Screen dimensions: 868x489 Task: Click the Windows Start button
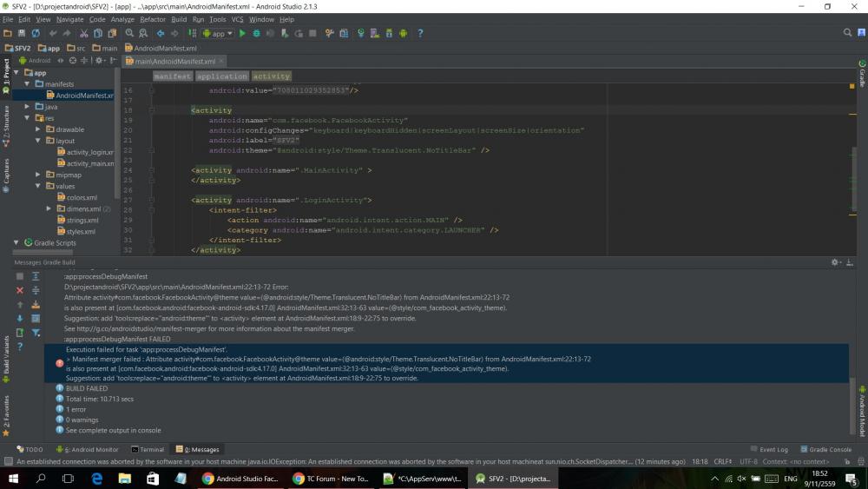(x=13, y=479)
